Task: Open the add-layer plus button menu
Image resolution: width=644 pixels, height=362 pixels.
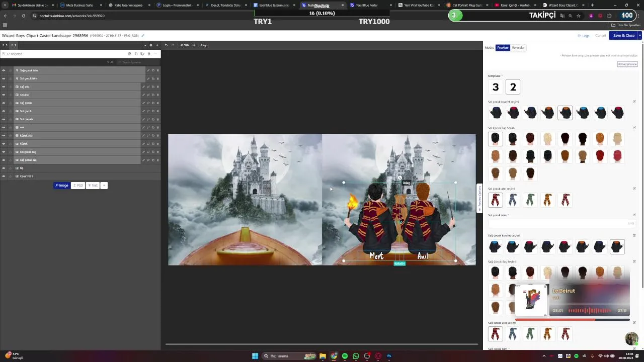Action: pyautogui.click(x=104, y=186)
